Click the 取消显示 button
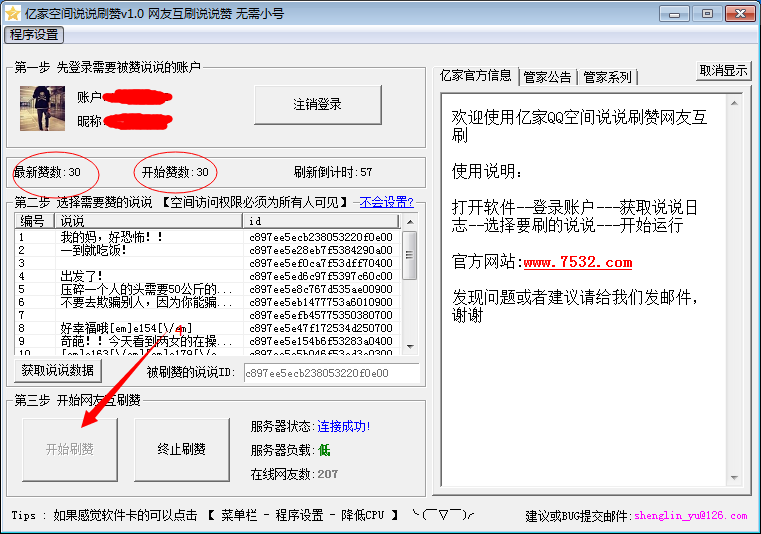The height and width of the screenshot is (534, 761). 723,71
